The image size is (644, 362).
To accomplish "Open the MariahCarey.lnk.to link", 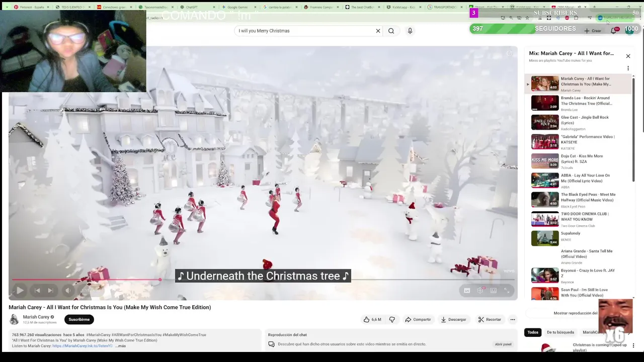I will 83,346.
